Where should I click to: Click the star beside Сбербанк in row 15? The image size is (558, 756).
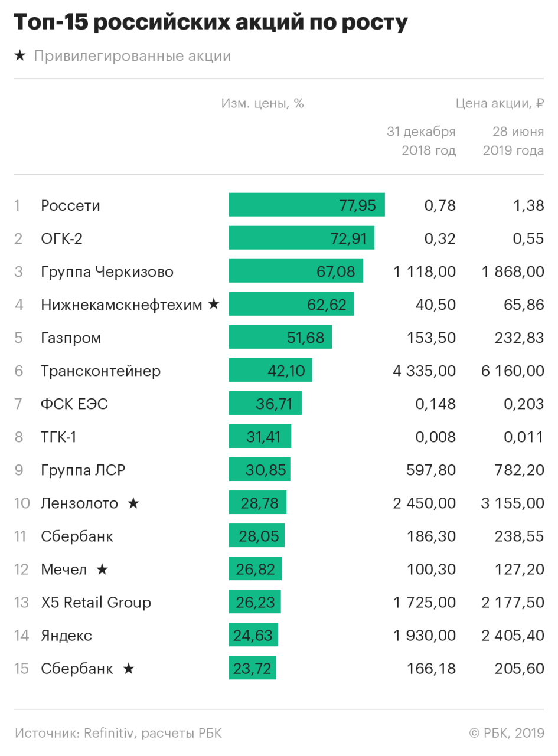(x=128, y=669)
